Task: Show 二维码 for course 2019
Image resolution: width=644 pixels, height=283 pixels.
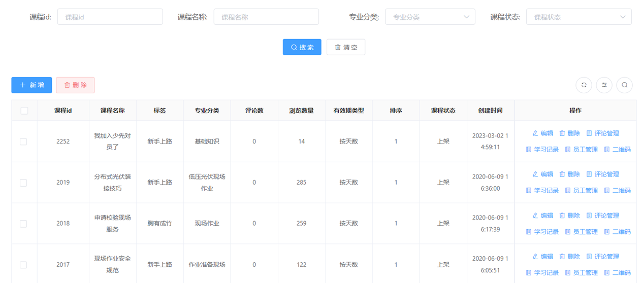Action: point(617,191)
